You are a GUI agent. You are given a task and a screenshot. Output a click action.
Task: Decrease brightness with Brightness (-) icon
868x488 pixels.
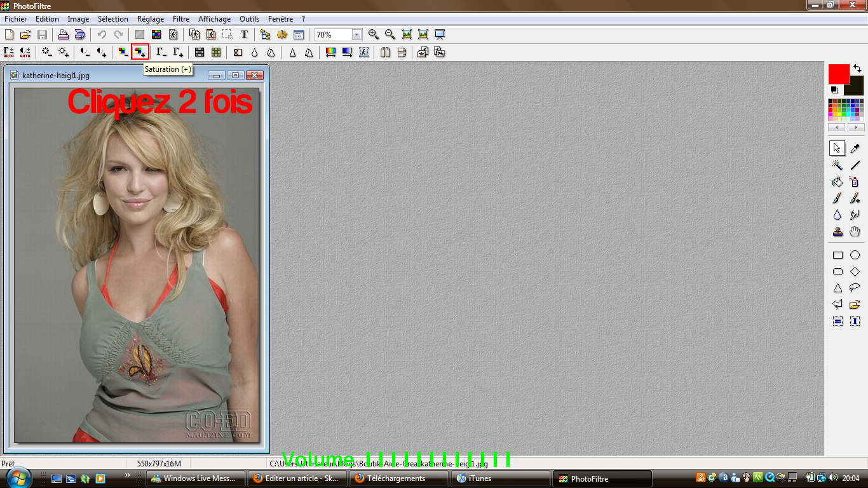[x=47, y=52]
